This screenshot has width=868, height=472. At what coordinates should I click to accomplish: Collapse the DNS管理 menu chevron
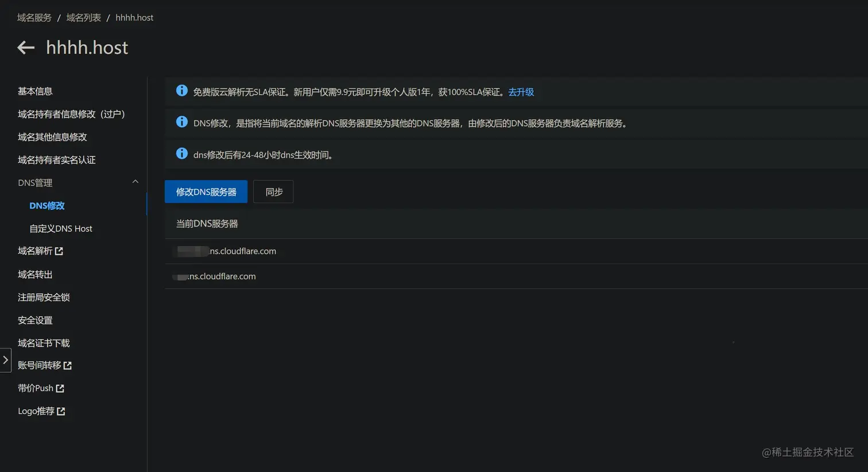point(135,182)
